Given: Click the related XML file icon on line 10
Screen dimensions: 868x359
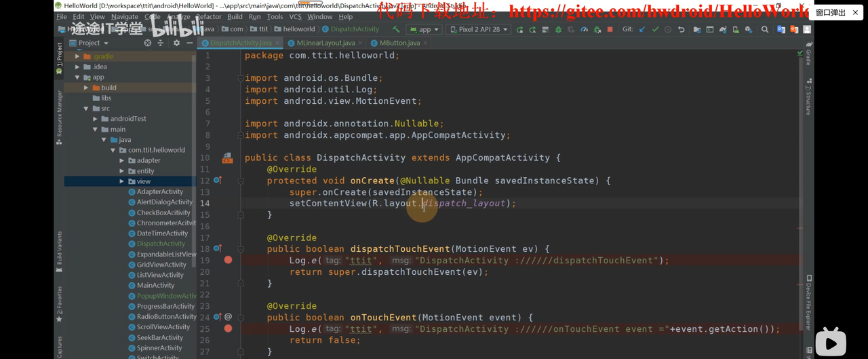Looking at the screenshot, I should (x=227, y=158).
